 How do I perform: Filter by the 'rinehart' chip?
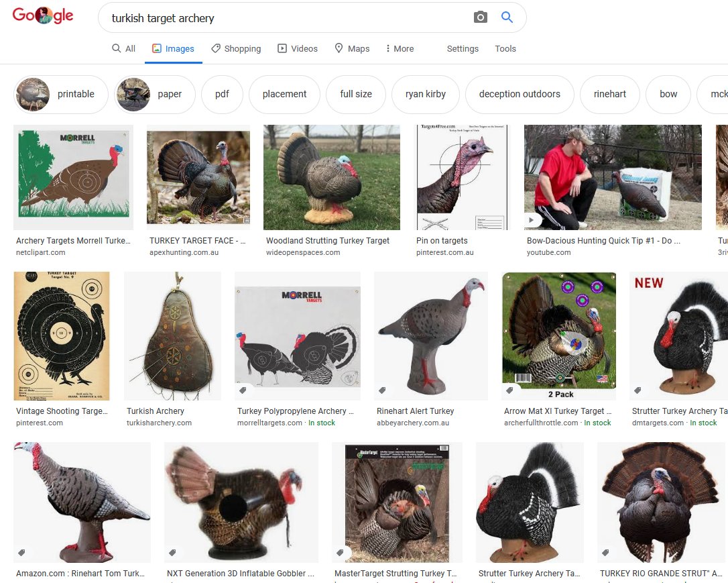[609, 95]
